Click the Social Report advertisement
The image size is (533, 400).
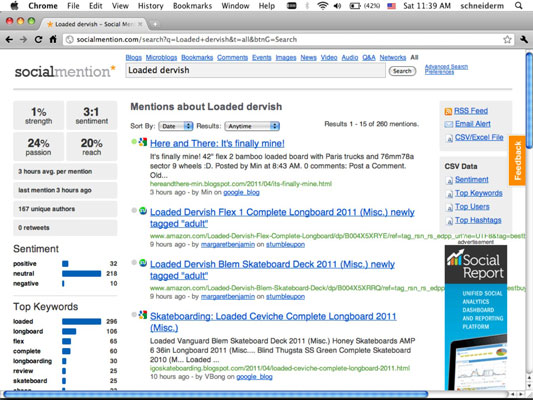click(476, 317)
